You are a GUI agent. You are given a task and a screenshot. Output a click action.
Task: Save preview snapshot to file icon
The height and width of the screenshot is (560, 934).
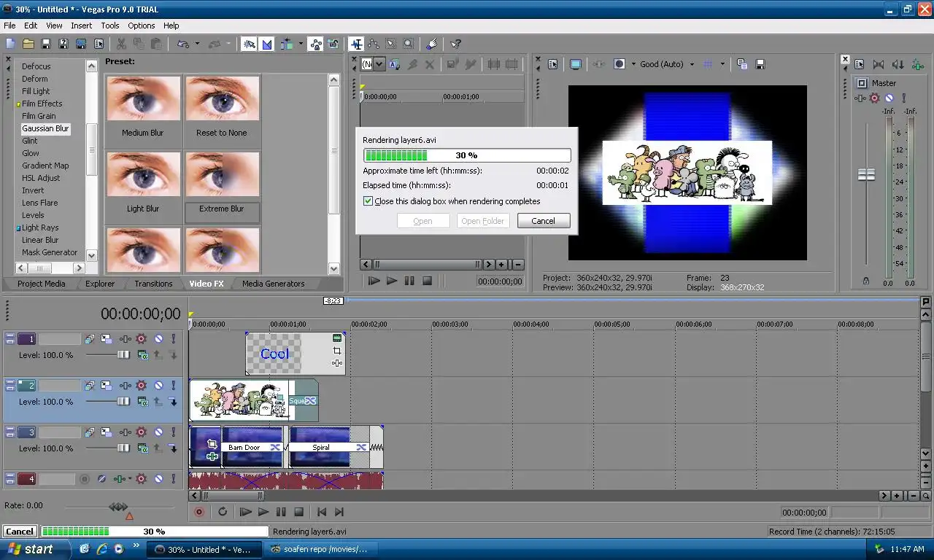point(760,64)
